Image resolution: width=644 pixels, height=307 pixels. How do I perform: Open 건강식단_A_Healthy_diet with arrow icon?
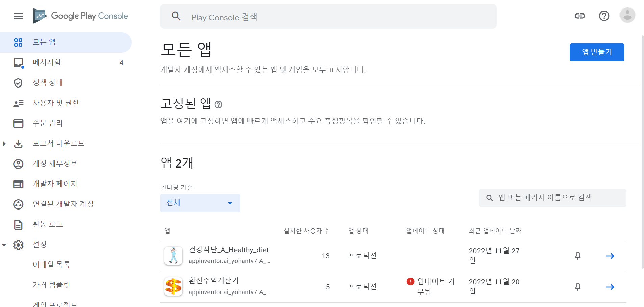610,256
